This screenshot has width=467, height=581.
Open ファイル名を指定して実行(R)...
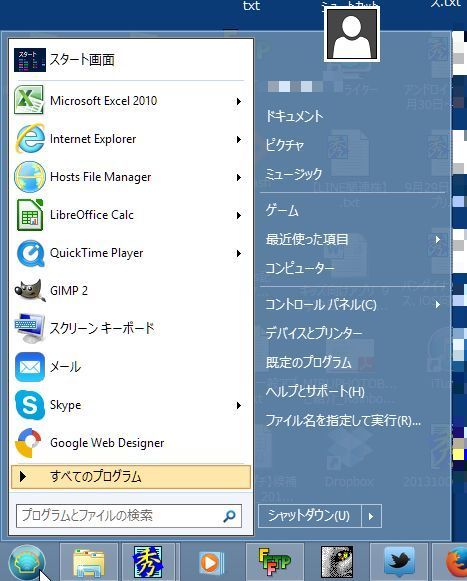343,420
